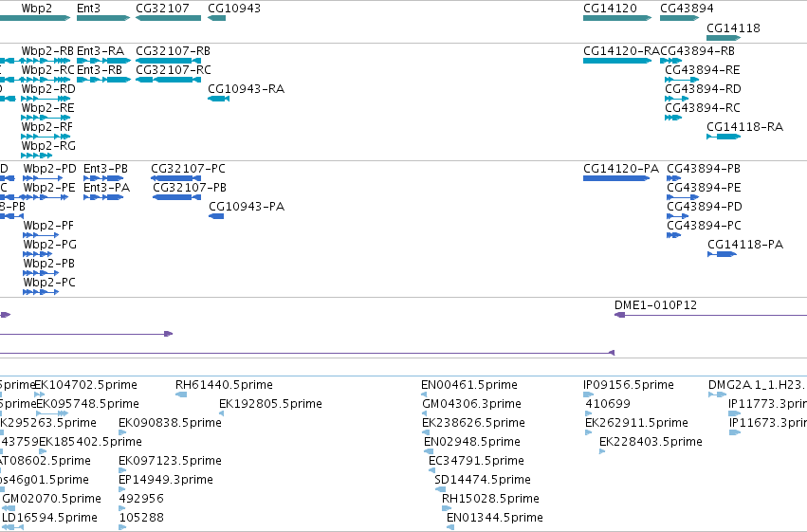The image size is (807, 532).
Task: Select EST SD14474.5prime
Action: click(x=440, y=489)
